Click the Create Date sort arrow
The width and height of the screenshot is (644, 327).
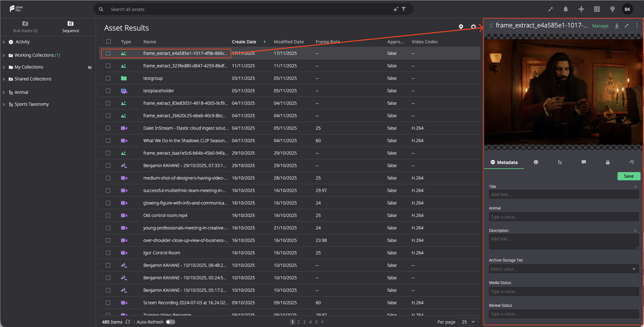coord(265,41)
